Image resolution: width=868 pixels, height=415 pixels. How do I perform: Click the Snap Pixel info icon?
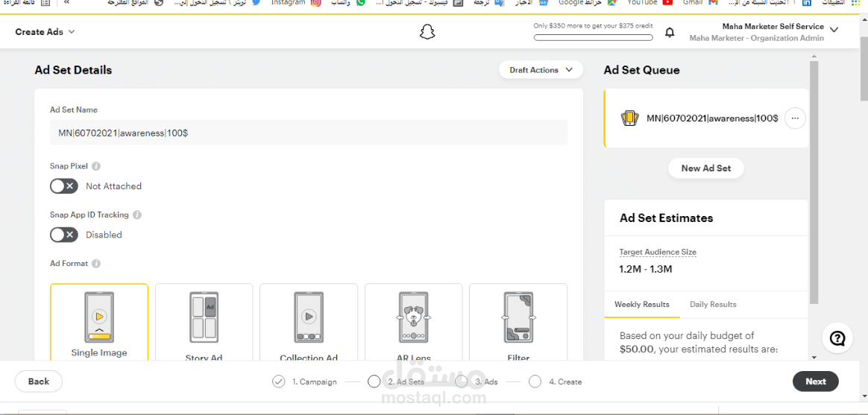(x=96, y=166)
